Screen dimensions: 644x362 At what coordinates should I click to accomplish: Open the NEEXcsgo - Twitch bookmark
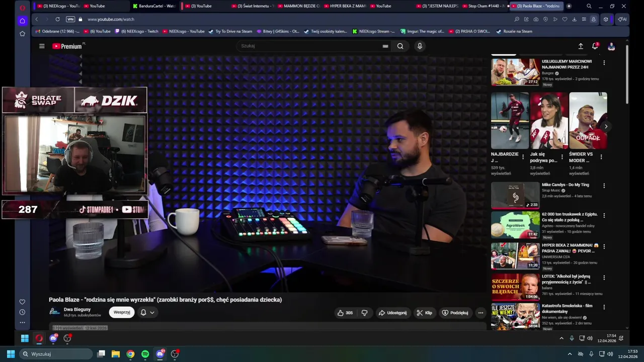point(136,31)
